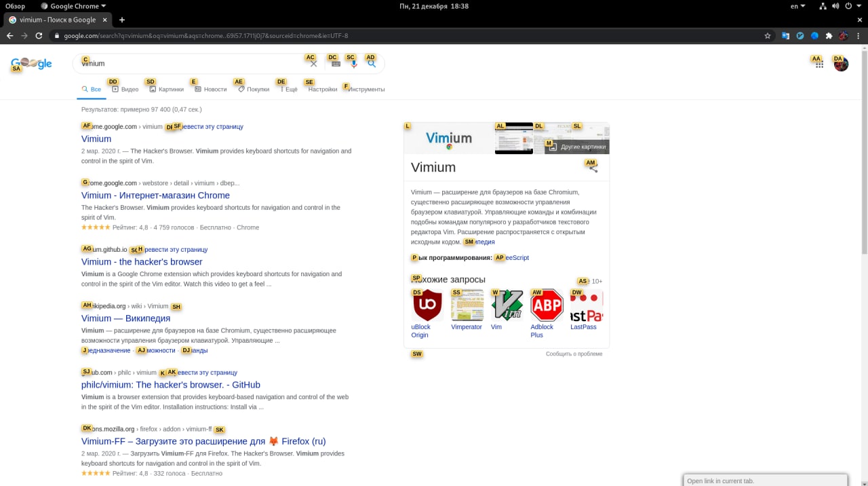The width and height of the screenshot is (868, 486).
Task: Go back using the browser back arrow
Action: click(x=9, y=35)
